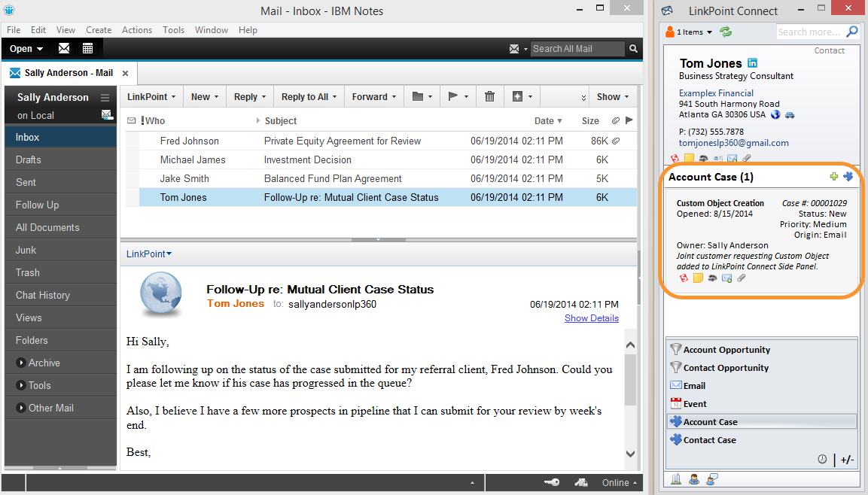Click the Show Details link
The width and height of the screenshot is (868, 495).
coord(591,318)
